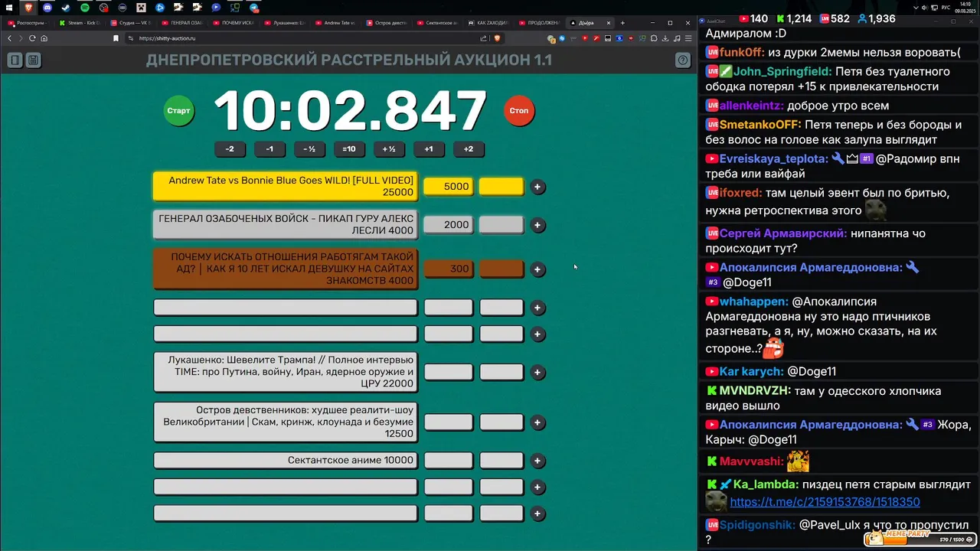Click the 10:02.847 timer display
The image size is (980, 551).
pos(350,111)
